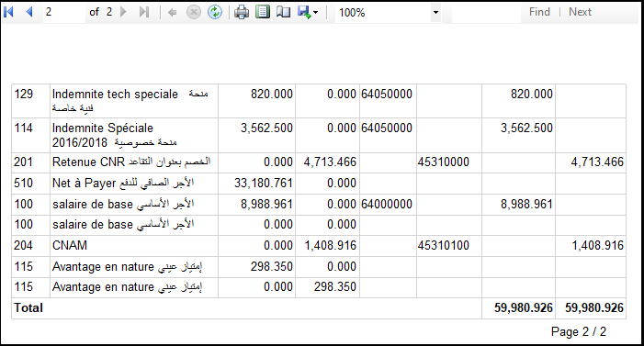This screenshot has height=346, width=644.
Task: Expand the export format dropdown arrow
Action: [x=315, y=13]
